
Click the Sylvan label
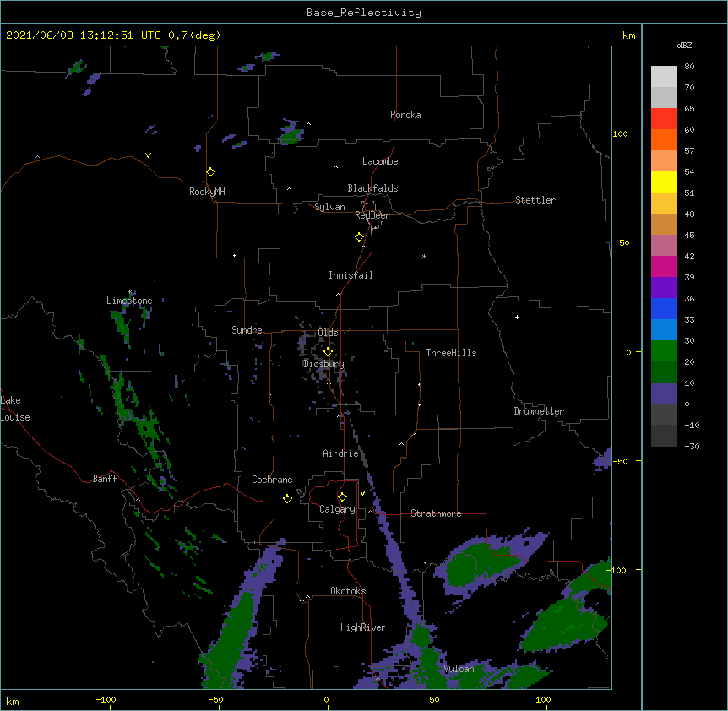329,207
